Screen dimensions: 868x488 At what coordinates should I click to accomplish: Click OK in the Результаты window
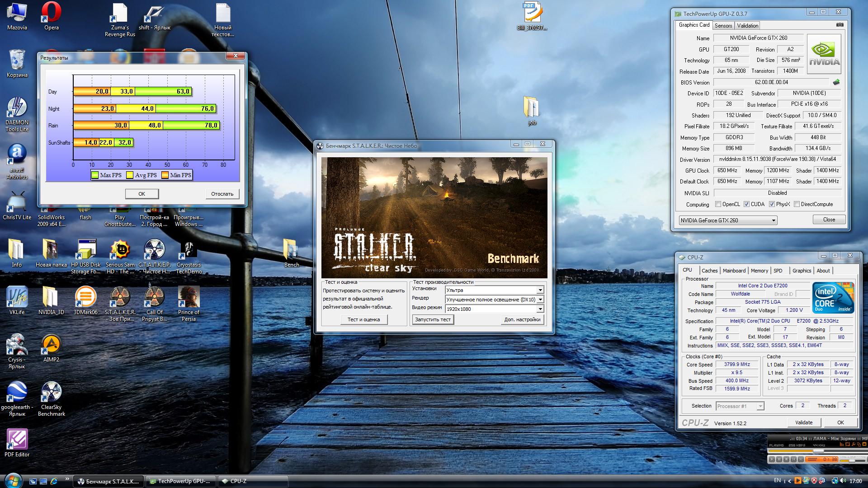pyautogui.click(x=142, y=194)
